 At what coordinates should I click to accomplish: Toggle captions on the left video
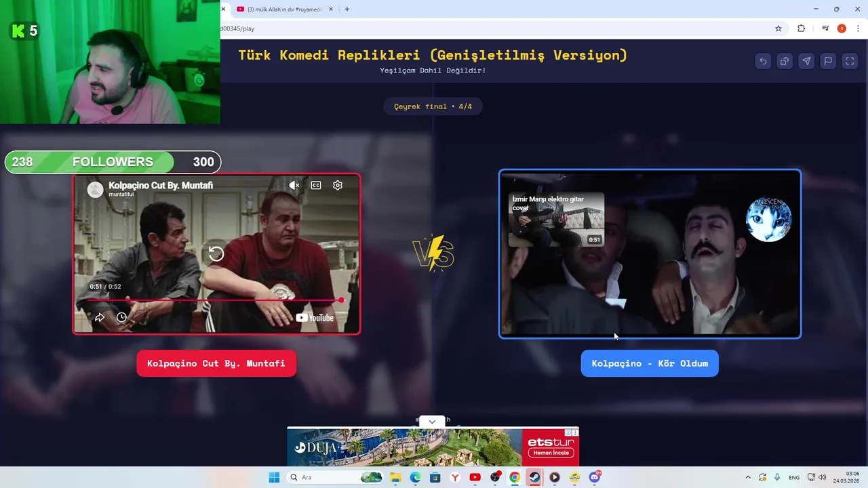click(316, 185)
